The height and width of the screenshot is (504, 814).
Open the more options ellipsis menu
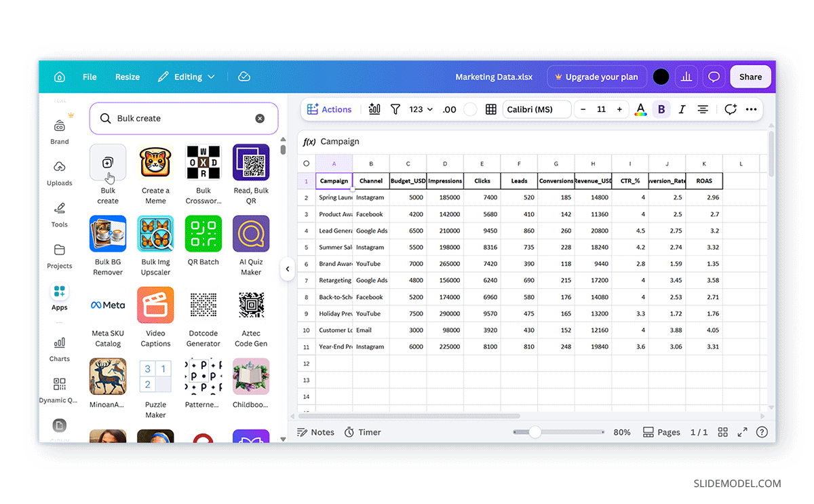[x=751, y=109]
